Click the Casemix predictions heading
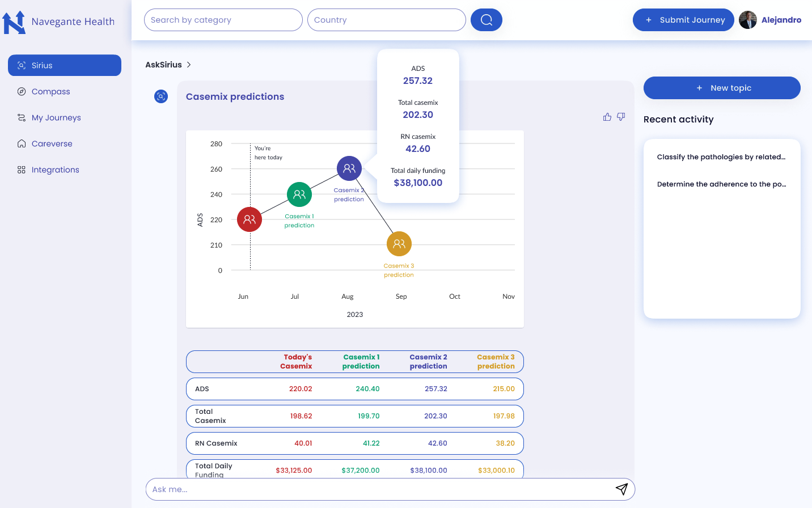812x508 pixels. pos(235,96)
